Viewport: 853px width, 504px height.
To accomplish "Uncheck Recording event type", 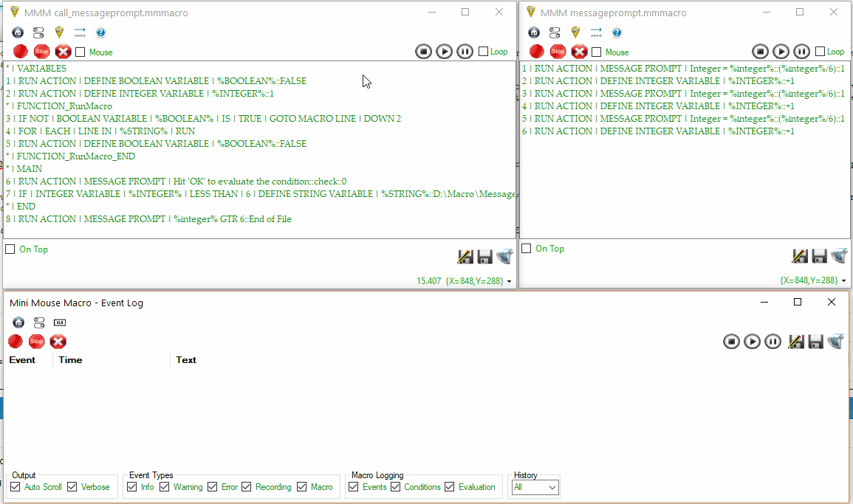I will tap(247, 486).
